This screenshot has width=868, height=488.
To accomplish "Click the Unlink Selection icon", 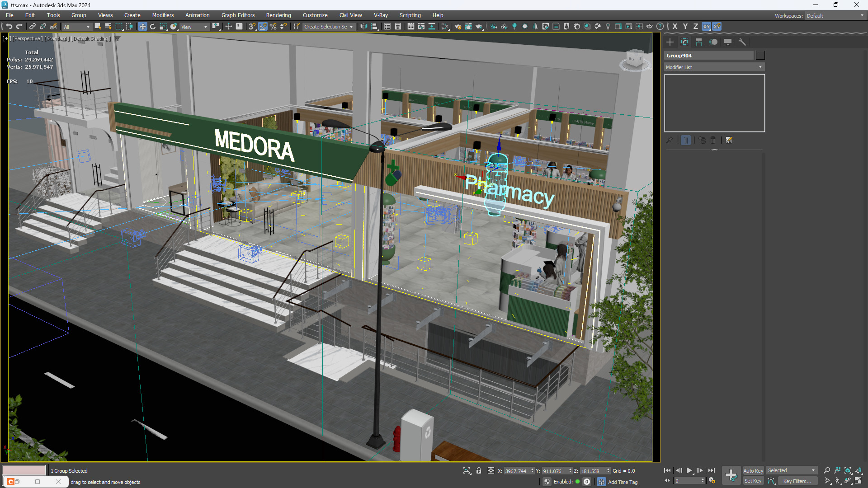I will [x=43, y=27].
